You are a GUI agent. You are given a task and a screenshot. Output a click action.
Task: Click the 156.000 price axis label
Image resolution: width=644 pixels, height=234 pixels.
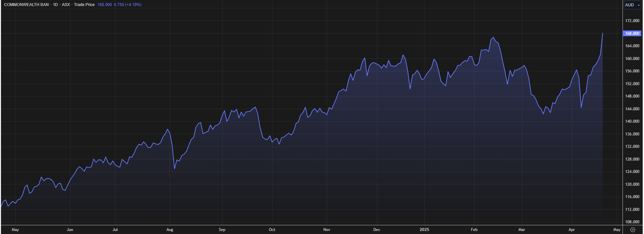click(x=632, y=71)
